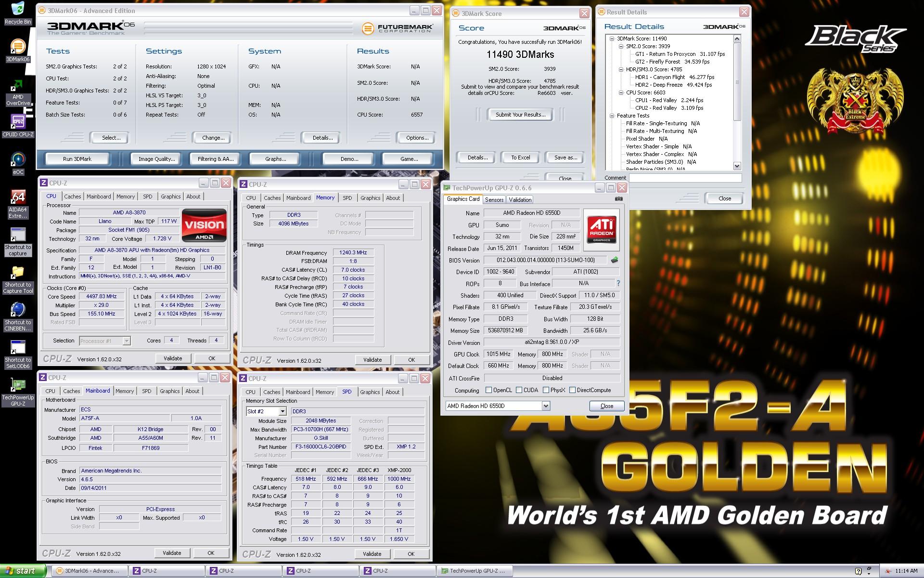Click the Save as button in 3DMark Score

(565, 158)
